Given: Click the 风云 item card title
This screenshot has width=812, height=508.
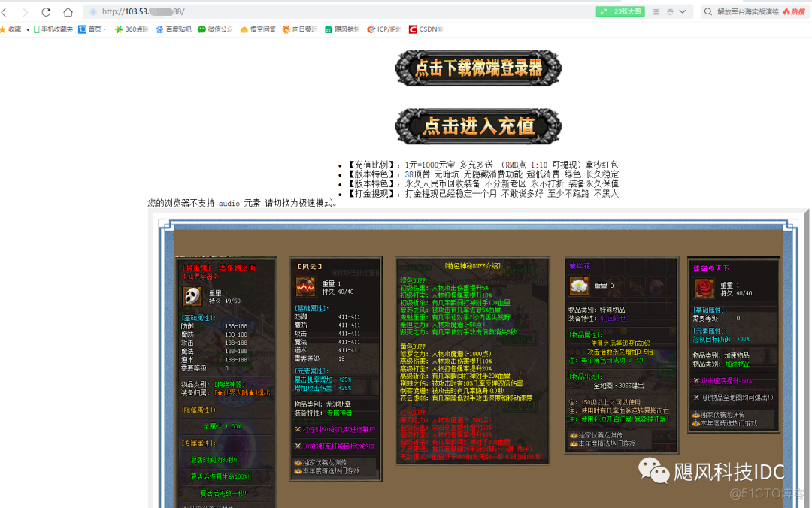Looking at the screenshot, I should pos(309,266).
